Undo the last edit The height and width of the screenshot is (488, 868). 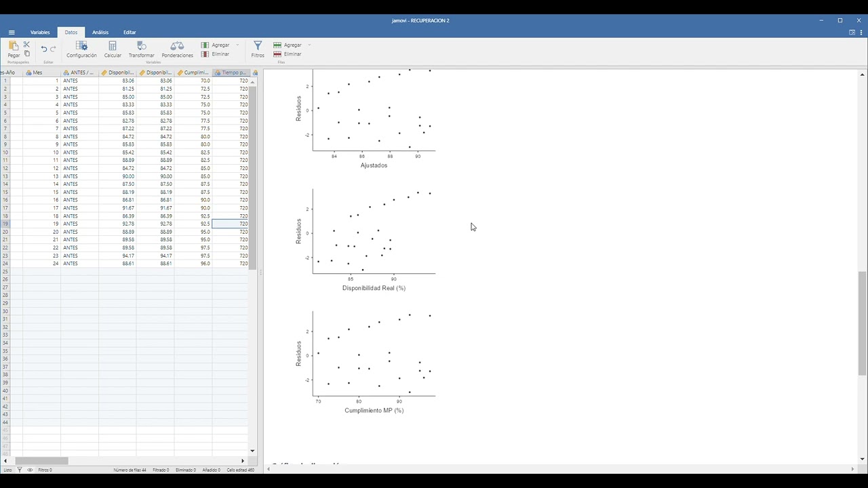44,49
